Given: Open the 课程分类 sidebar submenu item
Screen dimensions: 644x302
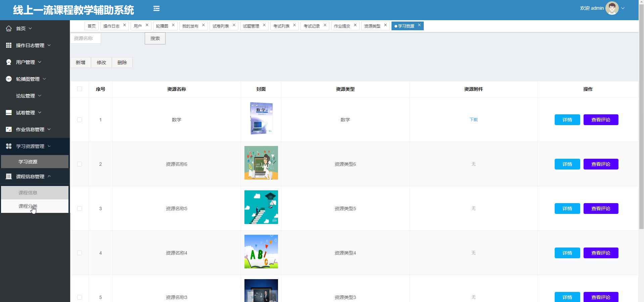Looking at the screenshot, I should (35, 206).
